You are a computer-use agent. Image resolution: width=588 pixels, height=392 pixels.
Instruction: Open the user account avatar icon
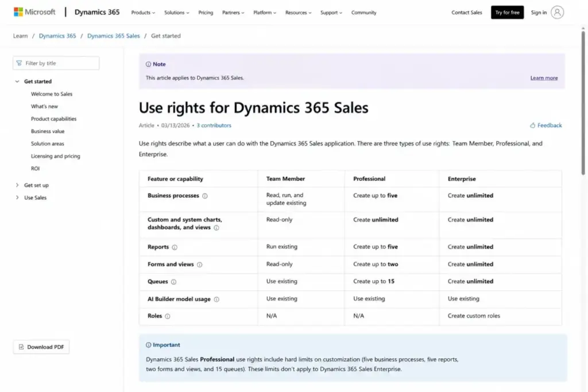(557, 13)
